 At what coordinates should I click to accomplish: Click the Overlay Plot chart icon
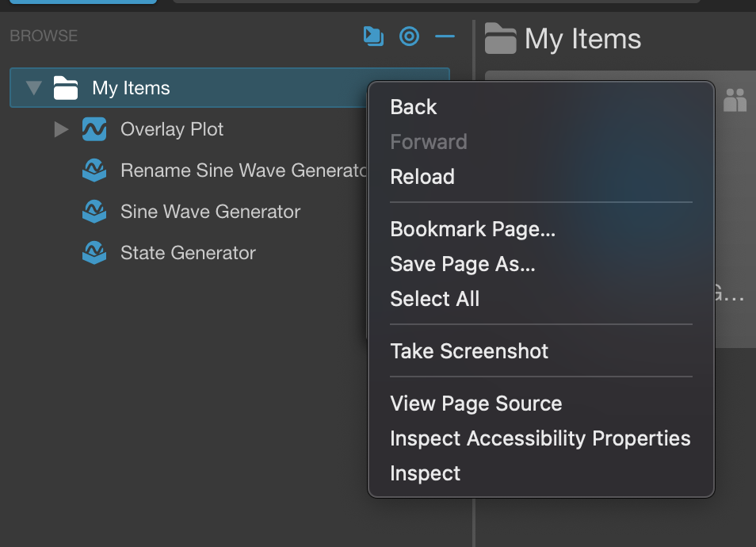point(95,128)
